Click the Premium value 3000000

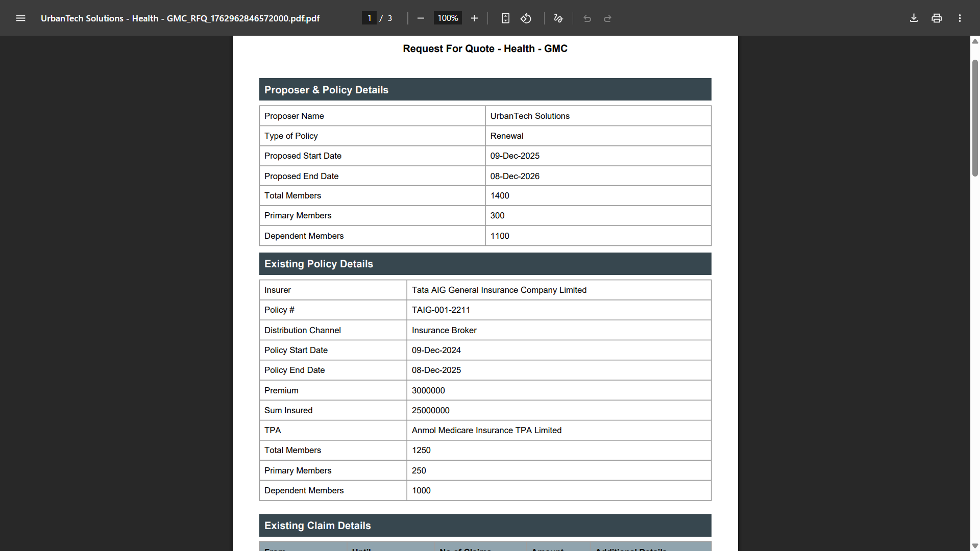tap(428, 390)
